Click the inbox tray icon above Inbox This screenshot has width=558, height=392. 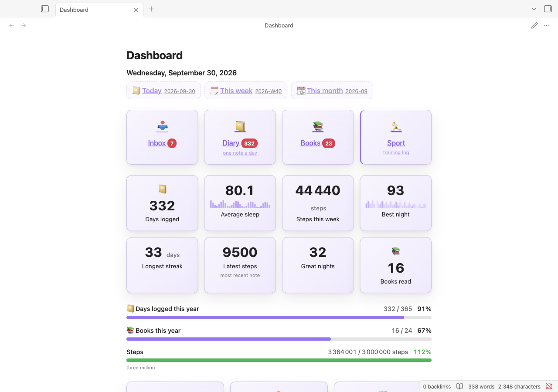[162, 127]
